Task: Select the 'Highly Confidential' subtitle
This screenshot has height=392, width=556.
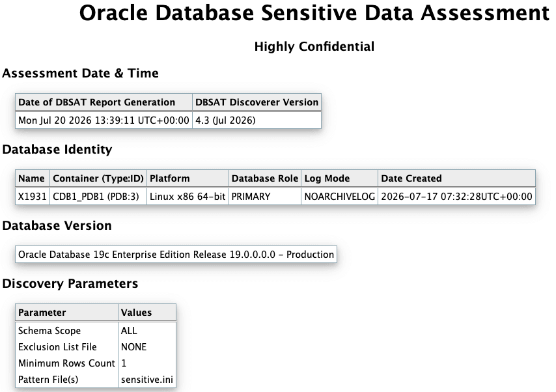Action: (314, 46)
